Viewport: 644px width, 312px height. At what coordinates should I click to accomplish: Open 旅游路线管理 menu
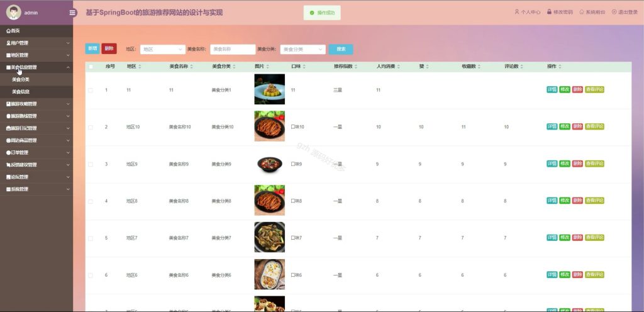(36, 116)
